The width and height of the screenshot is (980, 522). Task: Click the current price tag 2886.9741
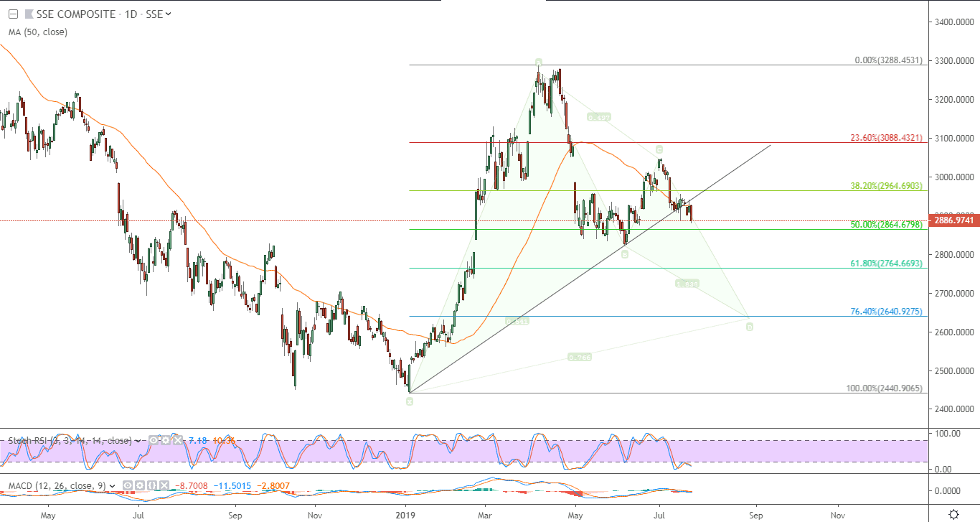pyautogui.click(x=953, y=220)
